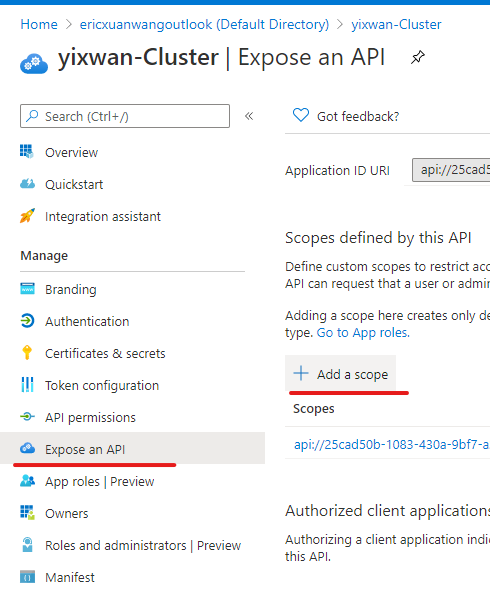Screen dimensions: 490x590
Task: Open the api://25cad50b scope link
Action: click(392, 444)
